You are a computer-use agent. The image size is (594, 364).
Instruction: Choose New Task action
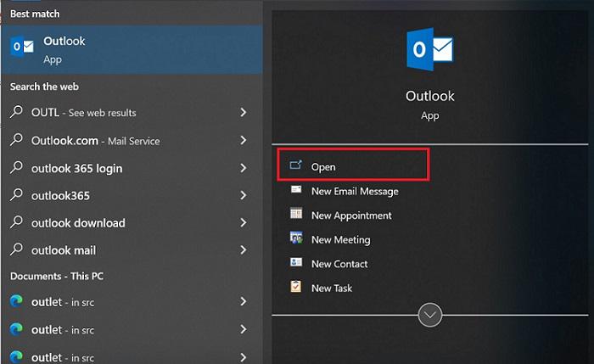[332, 288]
